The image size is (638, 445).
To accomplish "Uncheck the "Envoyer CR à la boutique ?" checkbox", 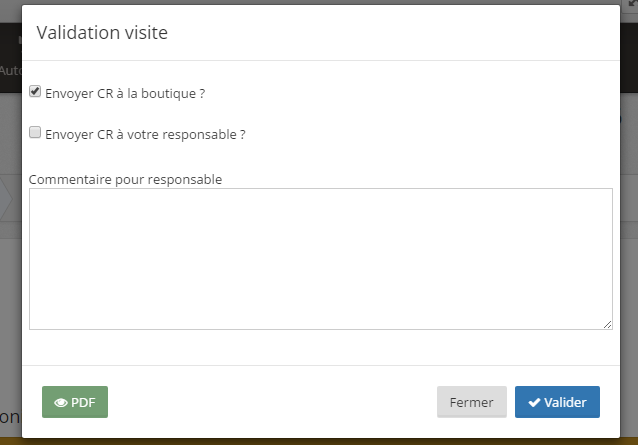I will coord(35,91).
